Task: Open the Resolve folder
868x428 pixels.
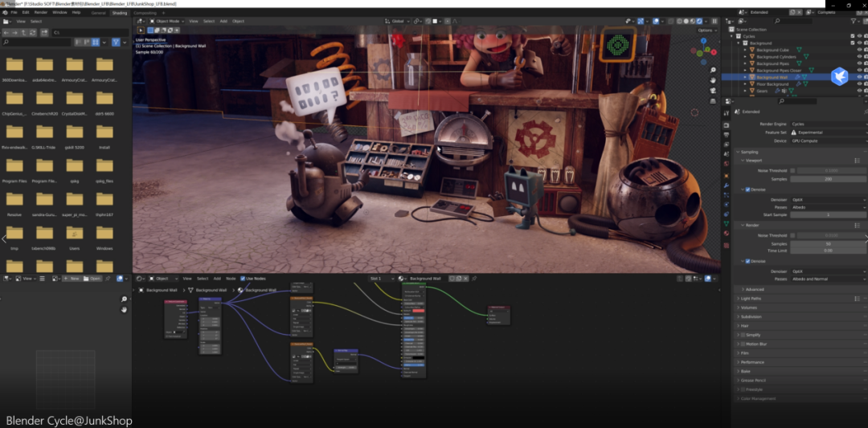Action: [14, 202]
